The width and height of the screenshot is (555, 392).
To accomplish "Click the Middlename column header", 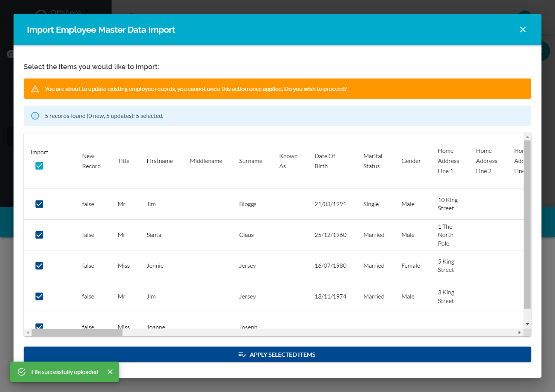I will coord(206,161).
